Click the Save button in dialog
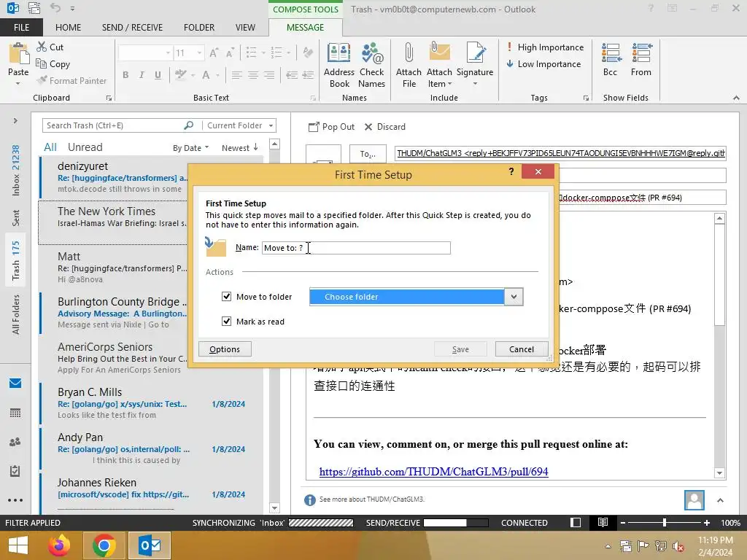 [460, 349]
